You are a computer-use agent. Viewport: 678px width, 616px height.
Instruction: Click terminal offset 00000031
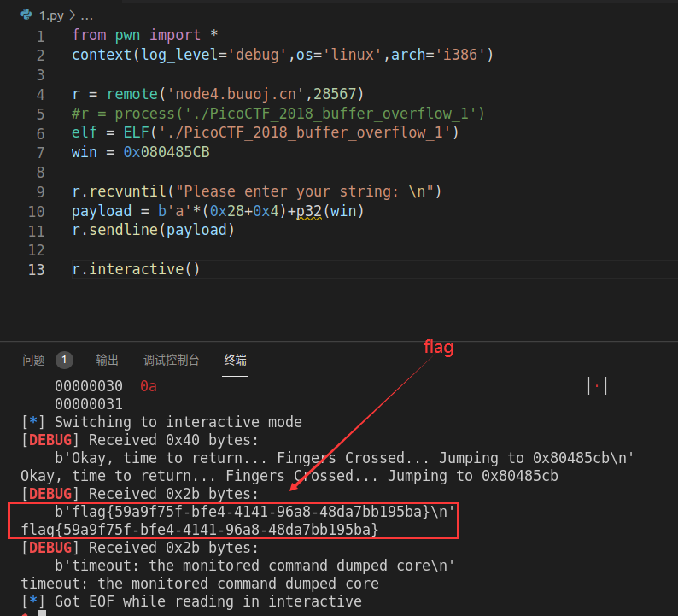(89, 404)
